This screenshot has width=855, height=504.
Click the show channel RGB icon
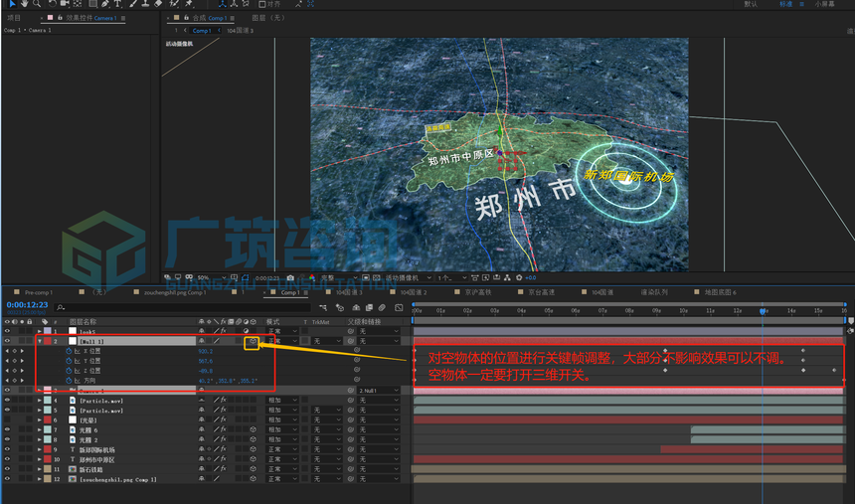pyautogui.click(x=312, y=277)
